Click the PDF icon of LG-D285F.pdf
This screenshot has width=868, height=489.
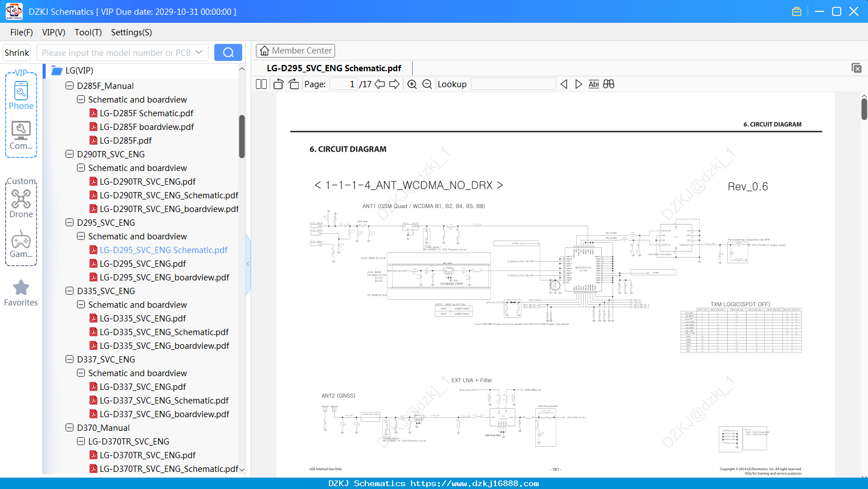pyautogui.click(x=93, y=140)
